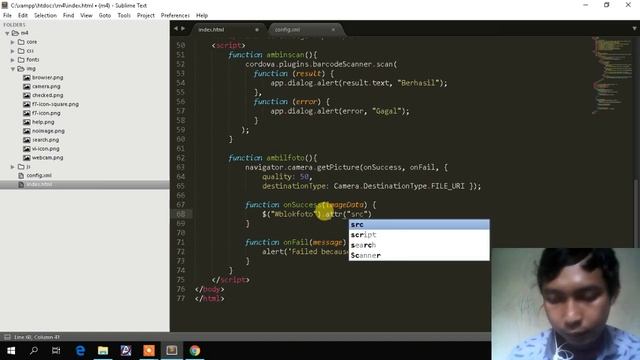Open Google Chrome from taskbar
Viewport: 640px width, 360px height.
coord(195,351)
